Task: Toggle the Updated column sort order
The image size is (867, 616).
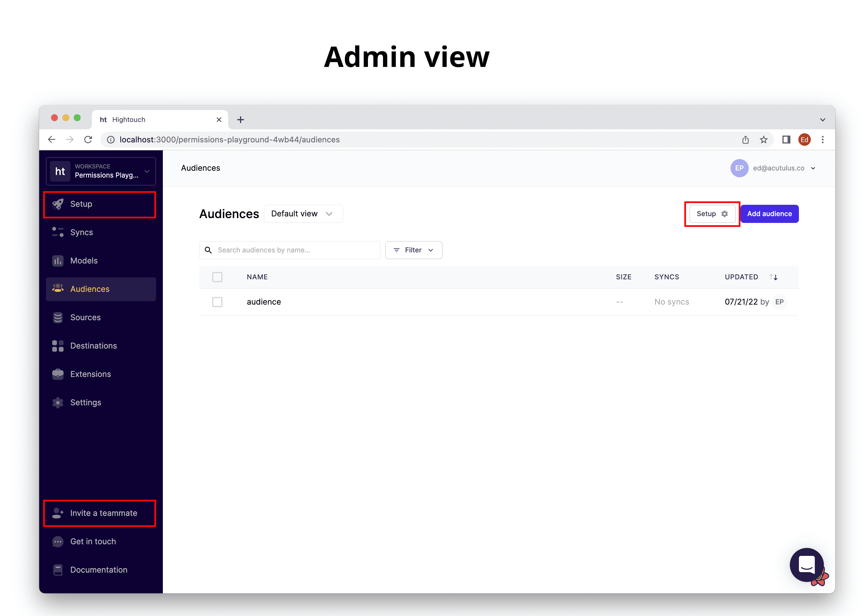Action: [773, 277]
